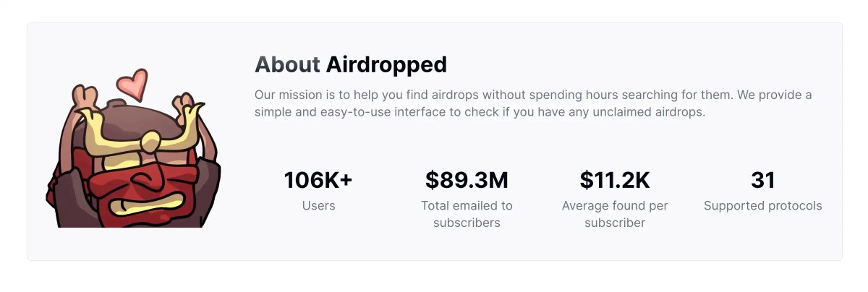Screen dimensions: 868x292
Task: Click the "Supported protocols" label
Action: [x=763, y=206]
